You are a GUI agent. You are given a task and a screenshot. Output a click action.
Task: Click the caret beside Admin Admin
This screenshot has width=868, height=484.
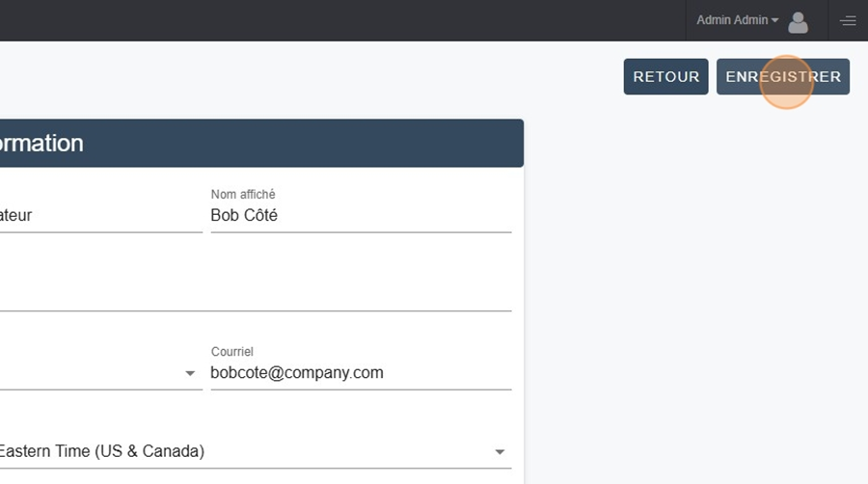click(774, 20)
